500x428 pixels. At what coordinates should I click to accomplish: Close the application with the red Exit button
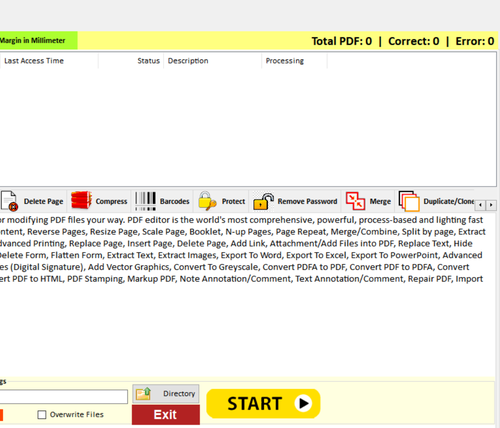click(166, 415)
